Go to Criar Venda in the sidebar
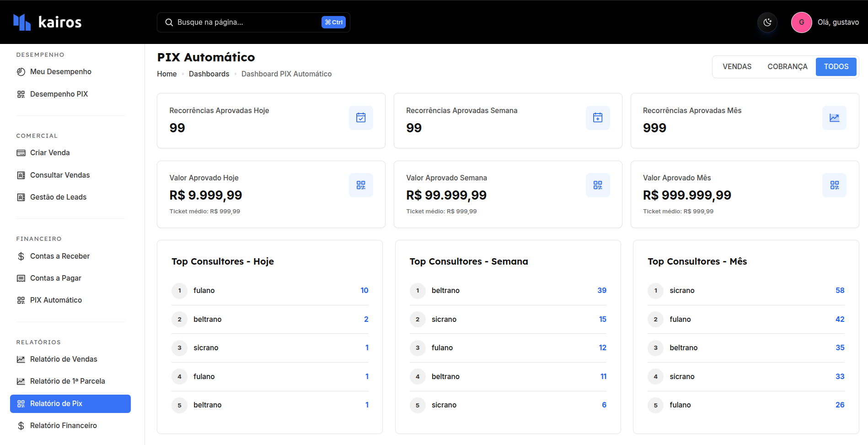The width and height of the screenshot is (868, 445). (x=50, y=153)
